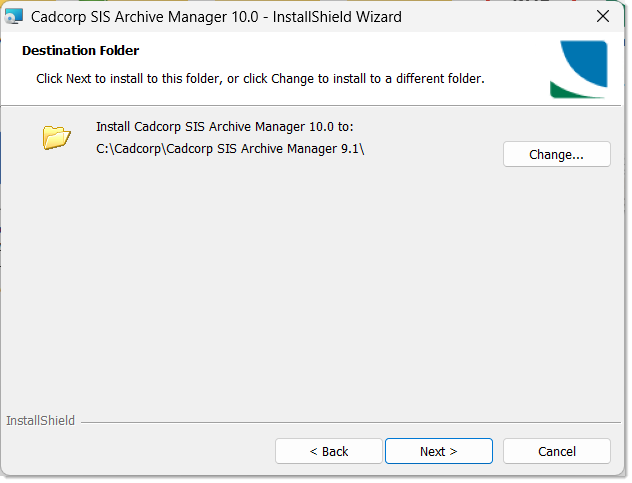The width and height of the screenshot is (632, 483).
Task: Click the 'Install Cadcorp SIS Archive Manager 10.0 to:' label
Action: (x=225, y=127)
